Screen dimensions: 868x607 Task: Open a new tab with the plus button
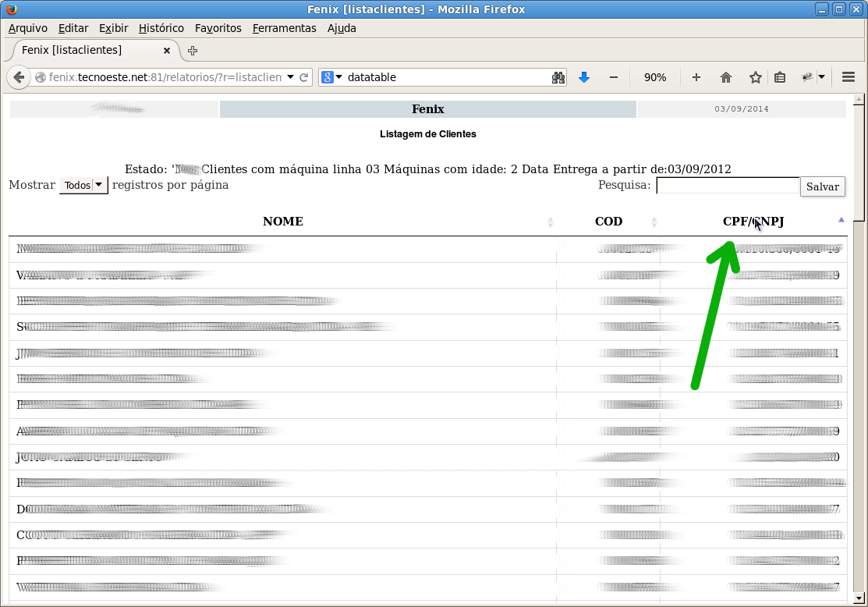[193, 51]
